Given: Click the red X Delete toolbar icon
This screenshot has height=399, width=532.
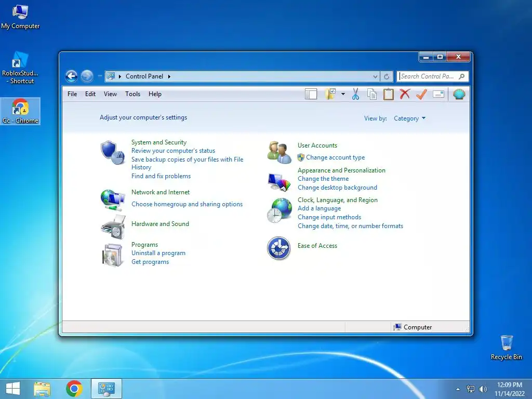Looking at the screenshot, I should (404, 94).
